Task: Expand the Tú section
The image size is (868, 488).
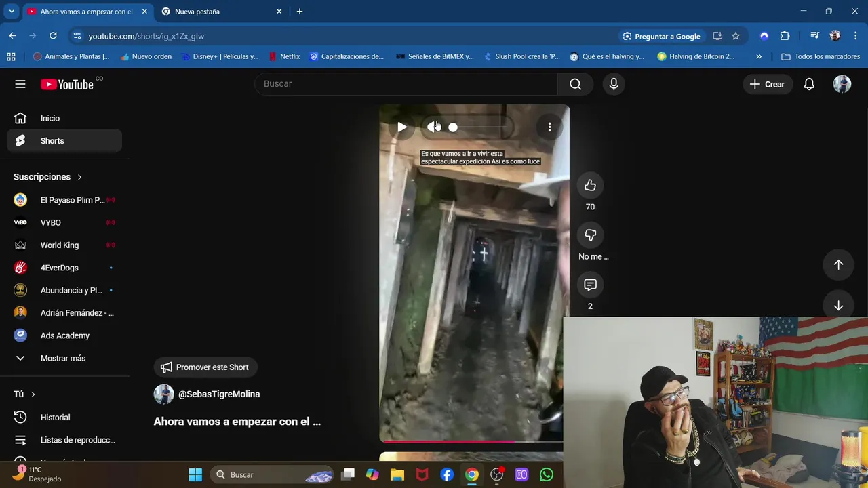Action: click(x=24, y=394)
